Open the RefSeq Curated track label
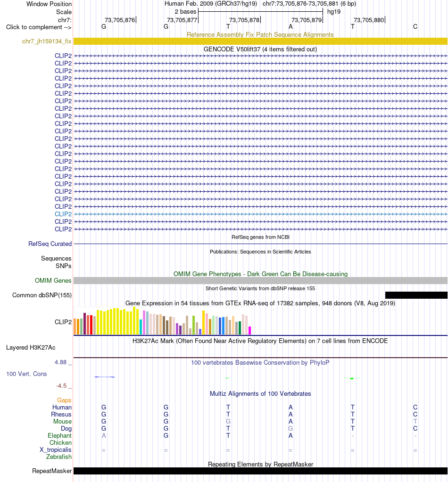 coord(50,244)
